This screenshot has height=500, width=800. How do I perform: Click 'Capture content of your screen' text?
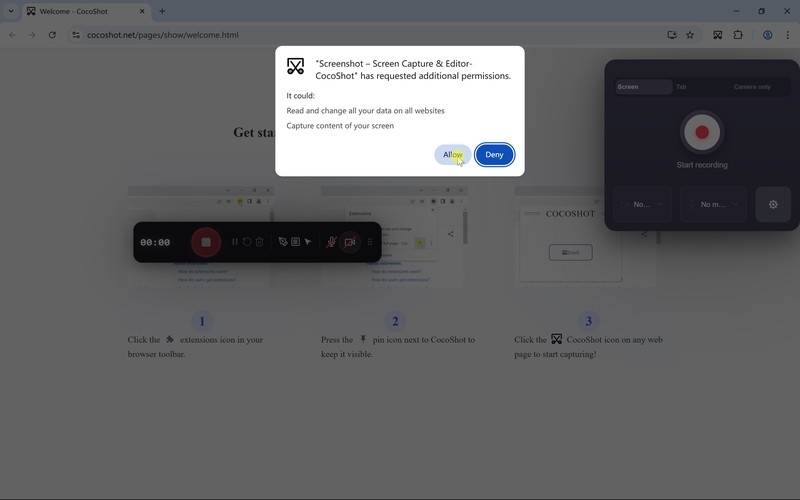click(340, 126)
